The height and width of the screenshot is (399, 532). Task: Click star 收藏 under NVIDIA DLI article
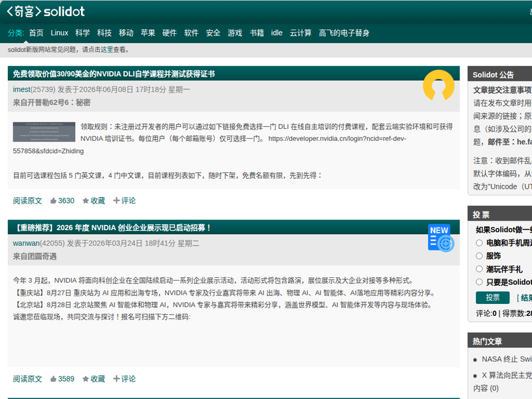point(94,201)
